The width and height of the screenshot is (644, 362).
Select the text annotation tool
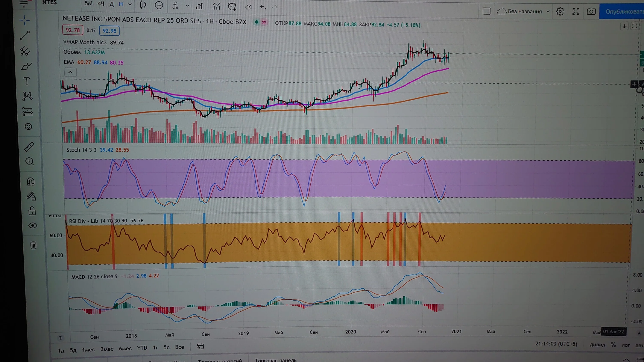[26, 81]
